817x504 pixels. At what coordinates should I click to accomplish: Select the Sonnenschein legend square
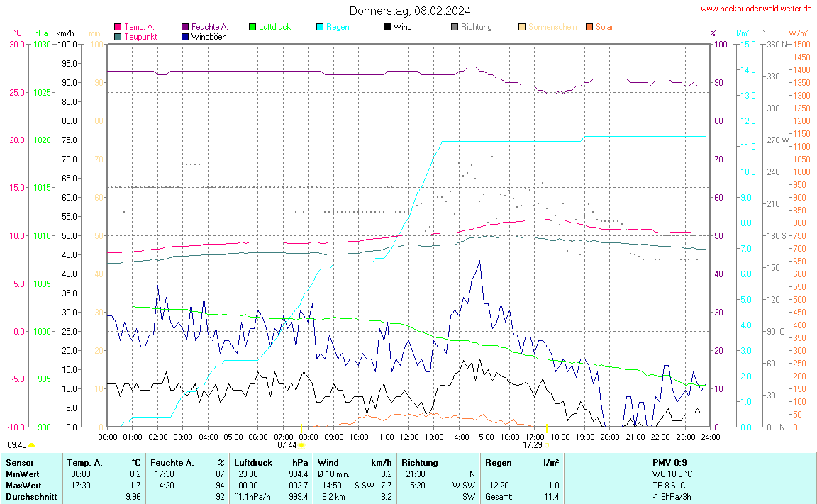tap(522, 27)
